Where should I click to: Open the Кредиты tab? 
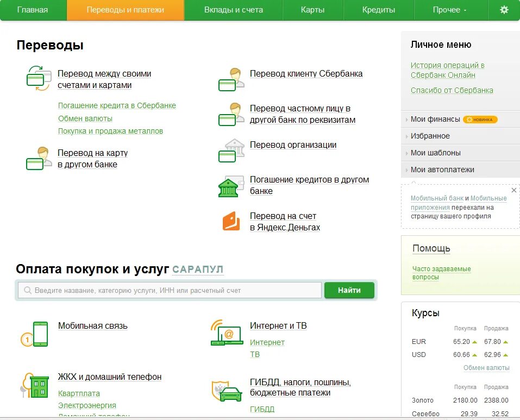(378, 10)
